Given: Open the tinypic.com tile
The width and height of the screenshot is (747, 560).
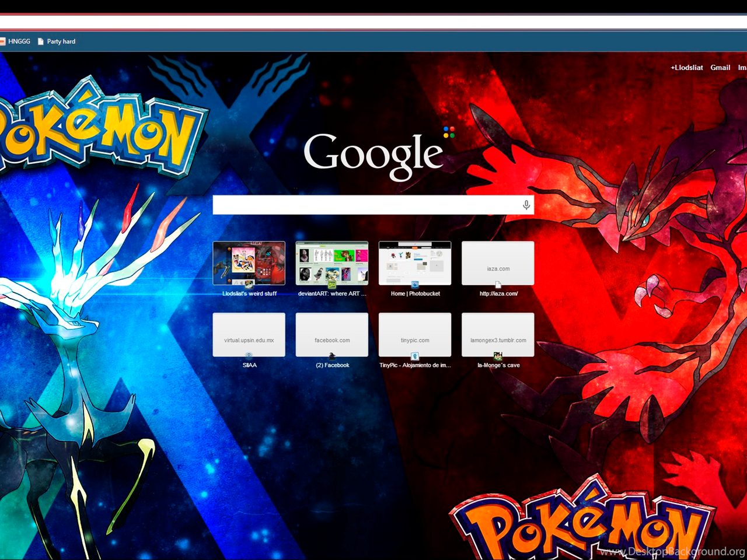Looking at the screenshot, I should pos(415,335).
